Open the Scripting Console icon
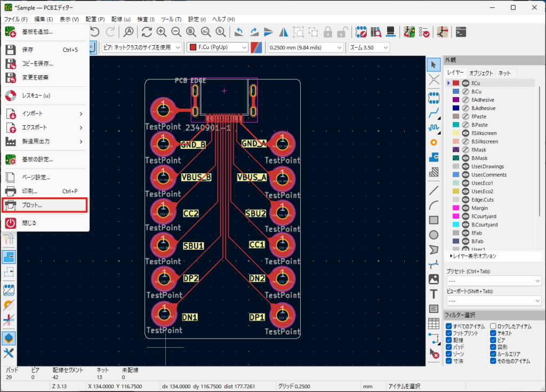 (x=462, y=32)
